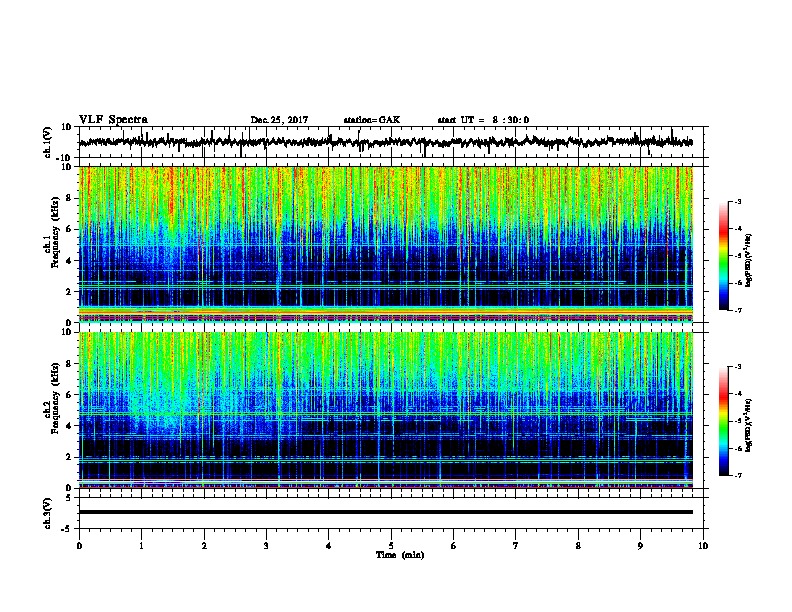Click the "2" minute tick on the time axis

coord(204,546)
